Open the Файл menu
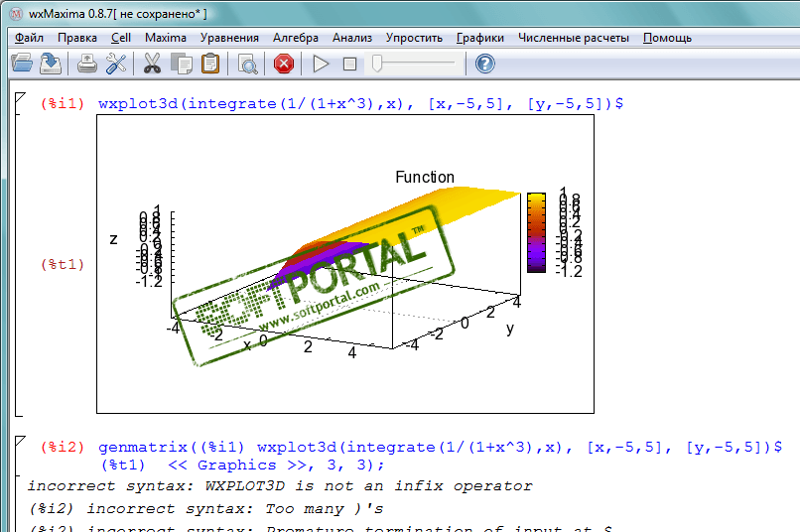This screenshot has height=532, width=800. 29,38
